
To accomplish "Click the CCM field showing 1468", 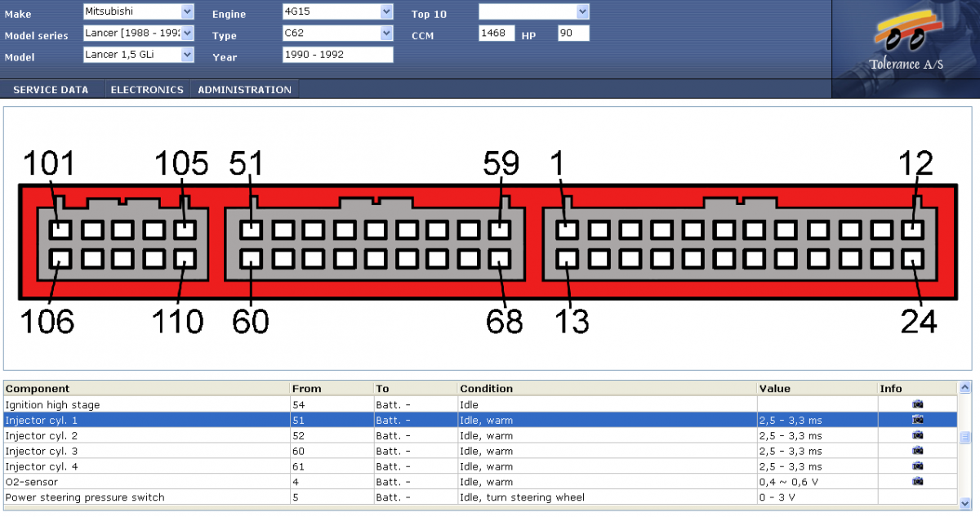I will click(x=497, y=33).
